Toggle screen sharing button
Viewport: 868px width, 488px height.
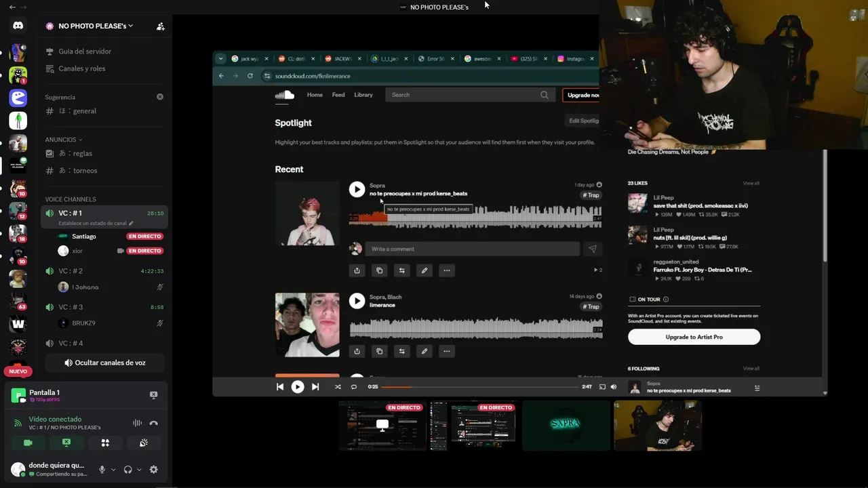point(66,443)
